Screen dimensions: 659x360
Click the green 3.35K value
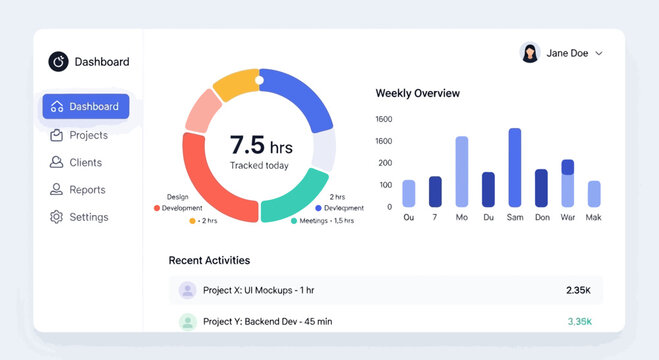coord(580,321)
